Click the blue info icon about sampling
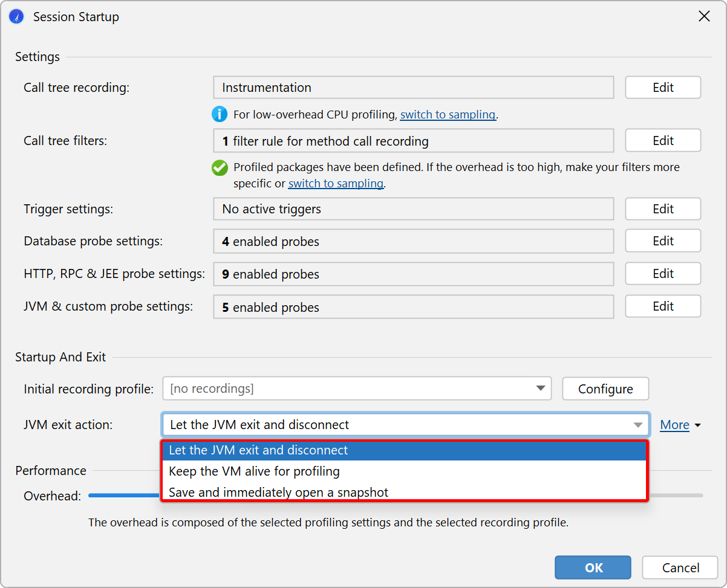Viewport: 727px width, 588px height. coord(219,114)
